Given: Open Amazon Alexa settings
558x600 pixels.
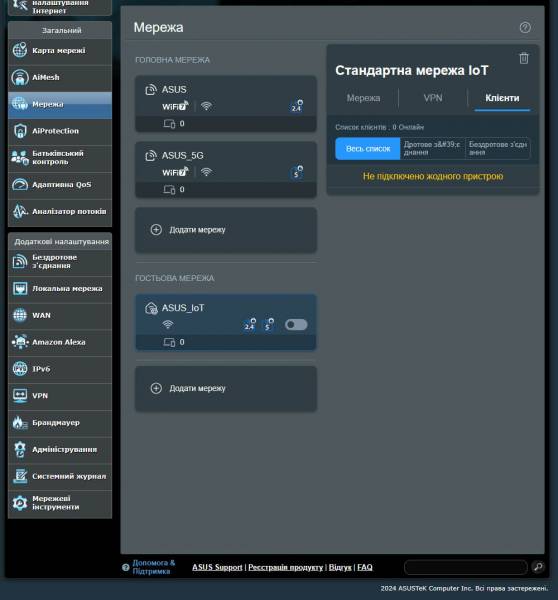Looking at the screenshot, I should [60, 342].
